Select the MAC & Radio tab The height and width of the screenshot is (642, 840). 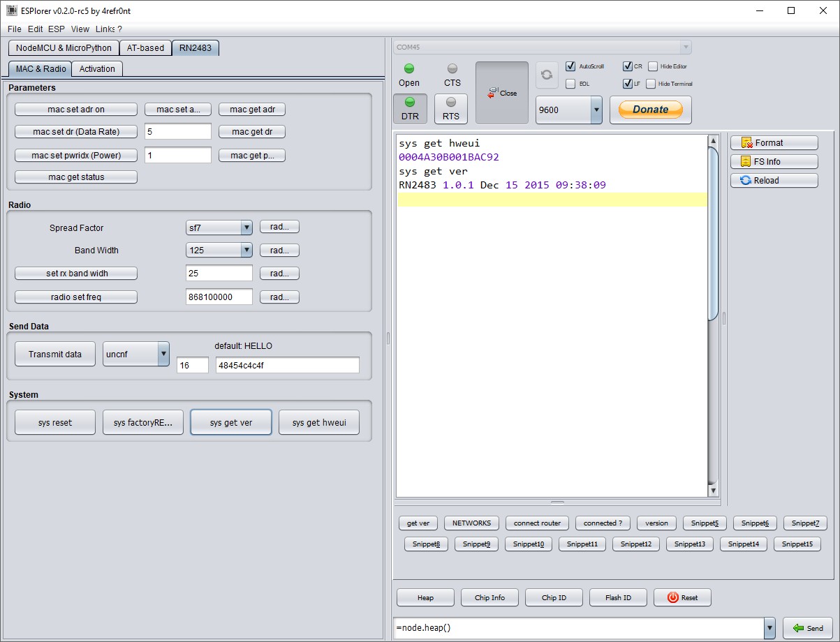click(x=40, y=68)
